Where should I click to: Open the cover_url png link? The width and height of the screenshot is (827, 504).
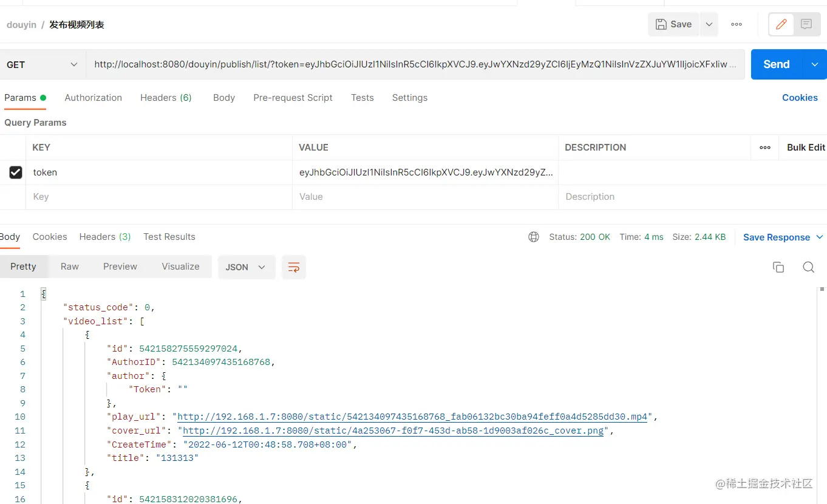point(393,431)
